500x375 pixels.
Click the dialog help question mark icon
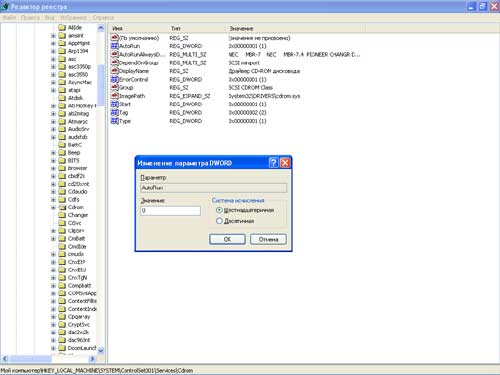(273, 163)
